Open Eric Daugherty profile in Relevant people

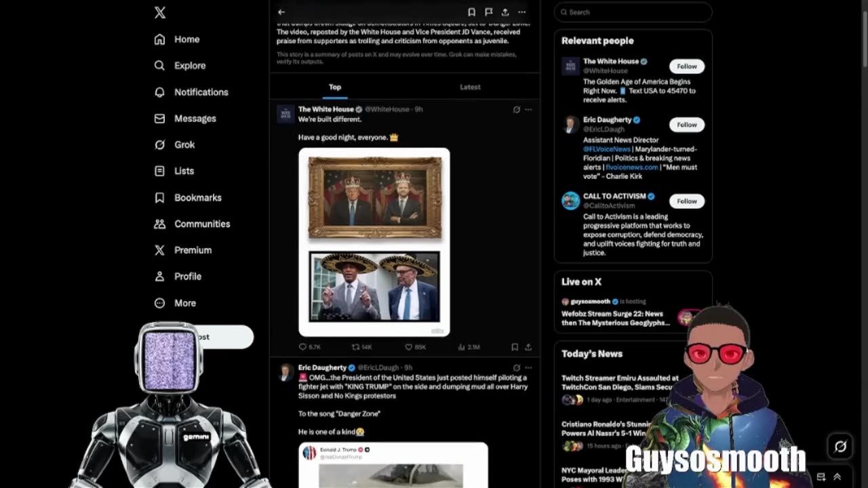607,120
